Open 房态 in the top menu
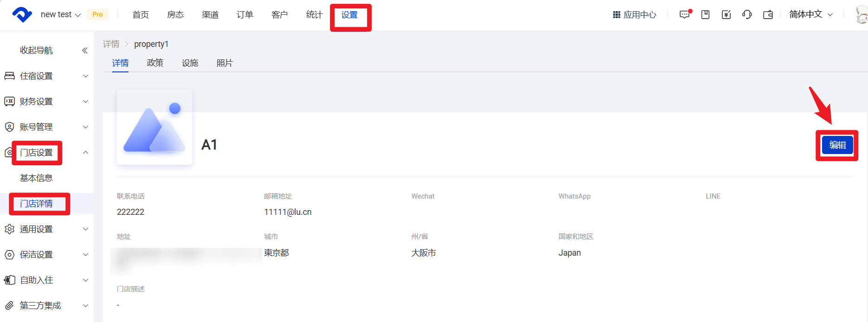 pyautogui.click(x=175, y=15)
